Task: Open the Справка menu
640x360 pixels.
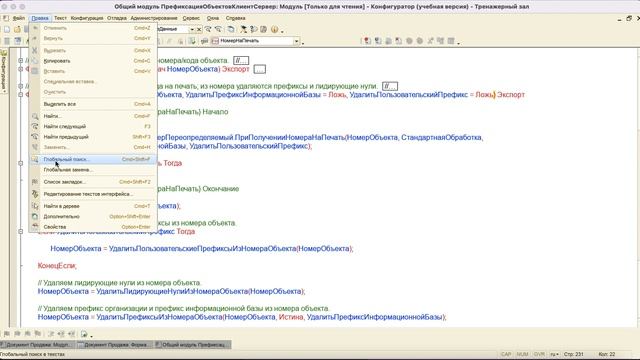Action: pos(235,18)
